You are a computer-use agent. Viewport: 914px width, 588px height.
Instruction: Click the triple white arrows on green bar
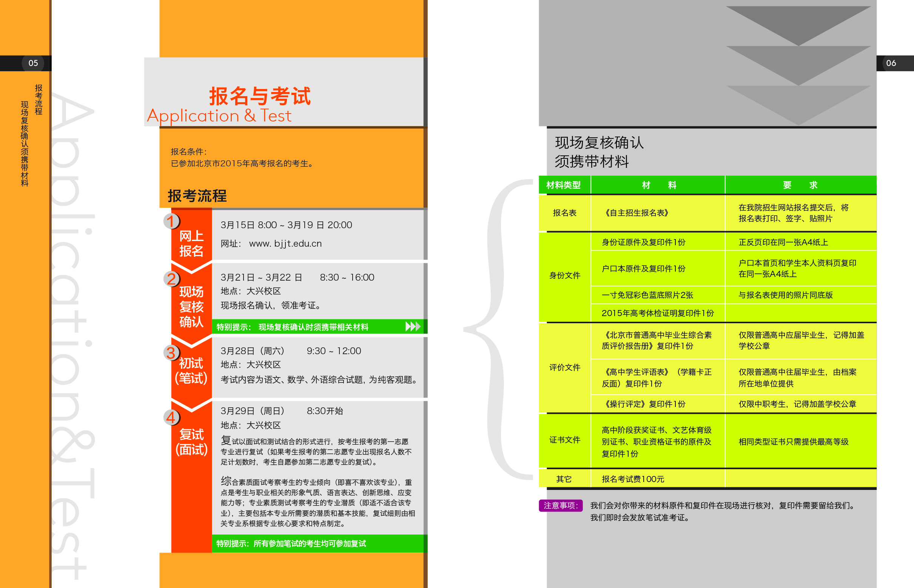click(413, 327)
